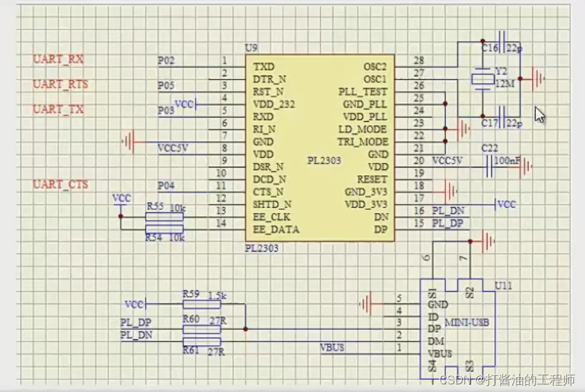Click the C17 22p capacitor symbol
The image size is (585, 392).
point(502,117)
